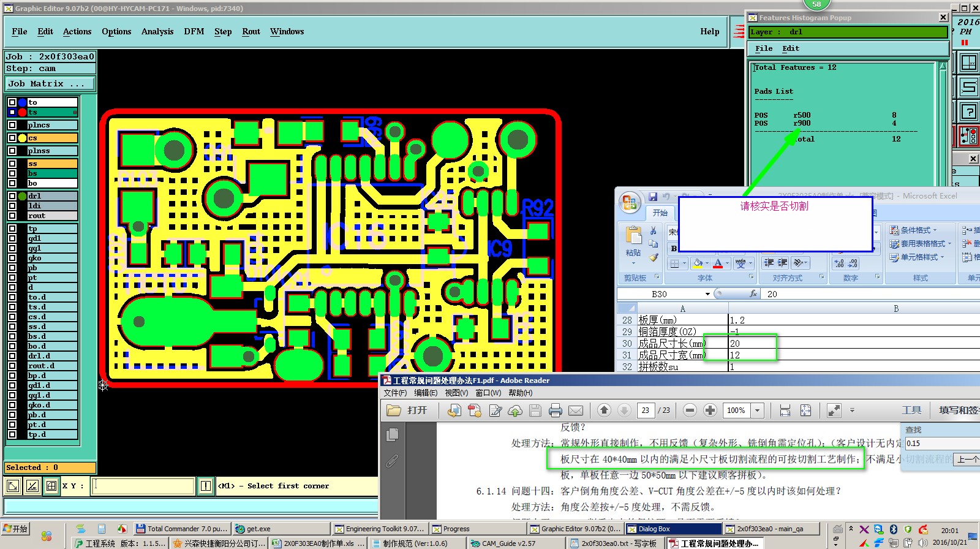This screenshot has width=980, height=549.
Task: Go to previous page in Adobe Reader
Action: tap(604, 411)
